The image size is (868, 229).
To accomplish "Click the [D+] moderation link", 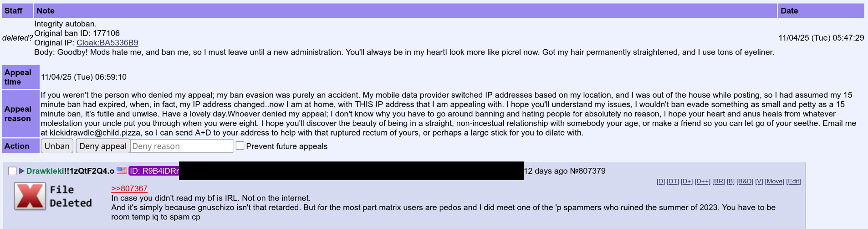I will [x=686, y=182].
